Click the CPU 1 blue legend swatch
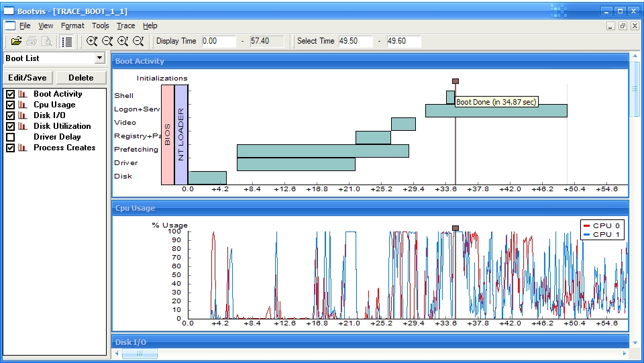Screen dimensions: 644x363 [x=586, y=235]
